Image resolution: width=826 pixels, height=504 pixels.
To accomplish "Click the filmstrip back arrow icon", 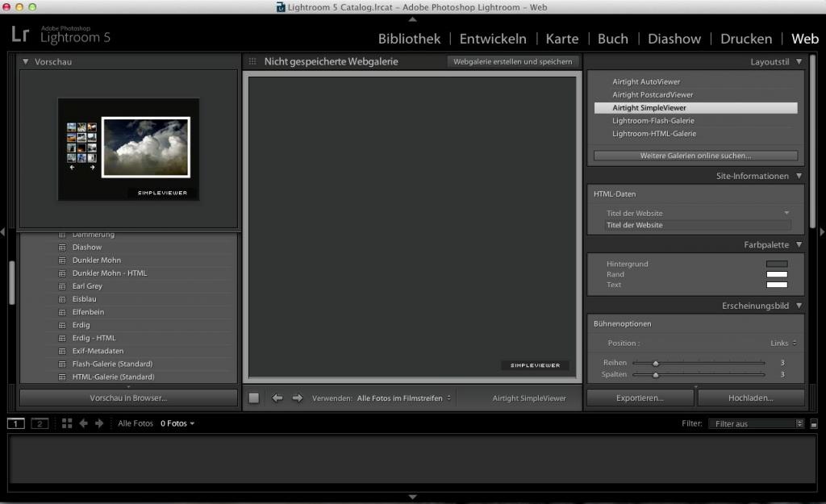I will click(x=83, y=423).
